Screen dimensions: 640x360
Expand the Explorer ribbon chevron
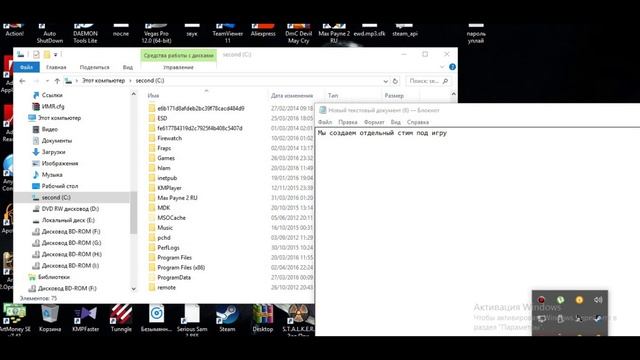tap(442, 67)
